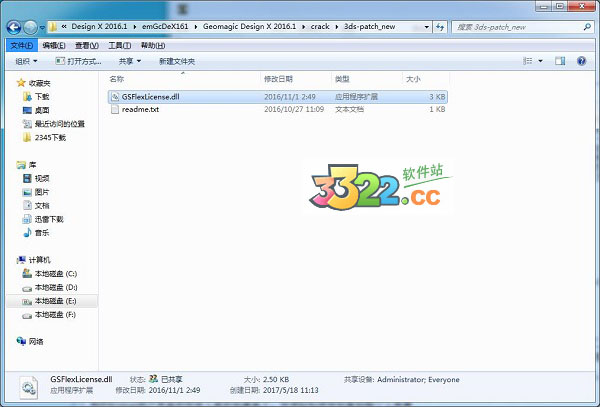The height and width of the screenshot is (407, 600).
Task: Navigate to crack breadcrumb folder
Action: [320, 26]
